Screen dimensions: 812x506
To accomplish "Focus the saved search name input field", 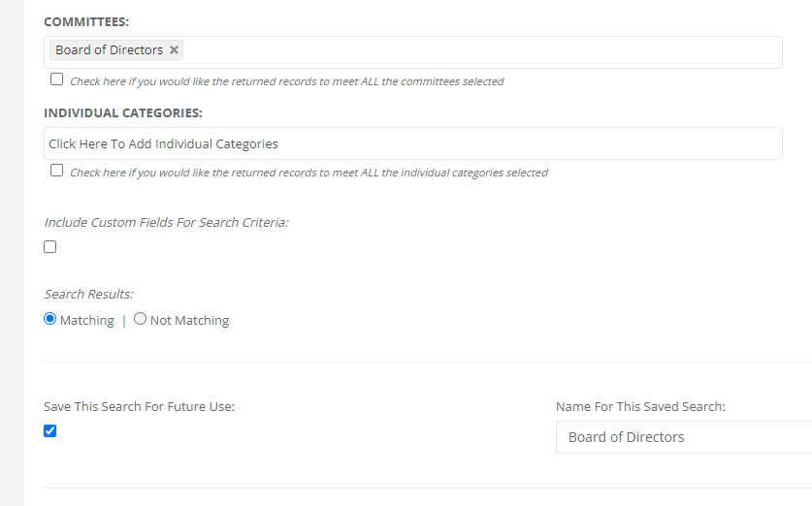I will 684,437.
